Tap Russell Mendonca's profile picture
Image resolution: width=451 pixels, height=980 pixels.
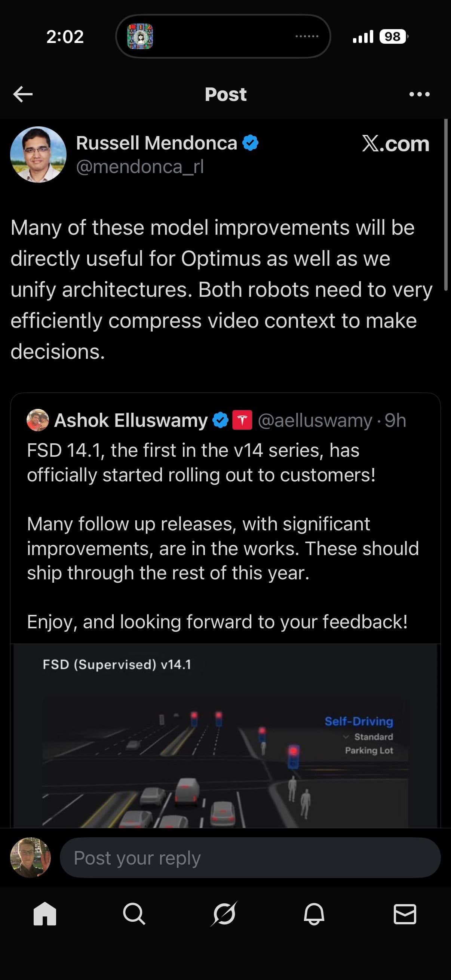pos(38,154)
